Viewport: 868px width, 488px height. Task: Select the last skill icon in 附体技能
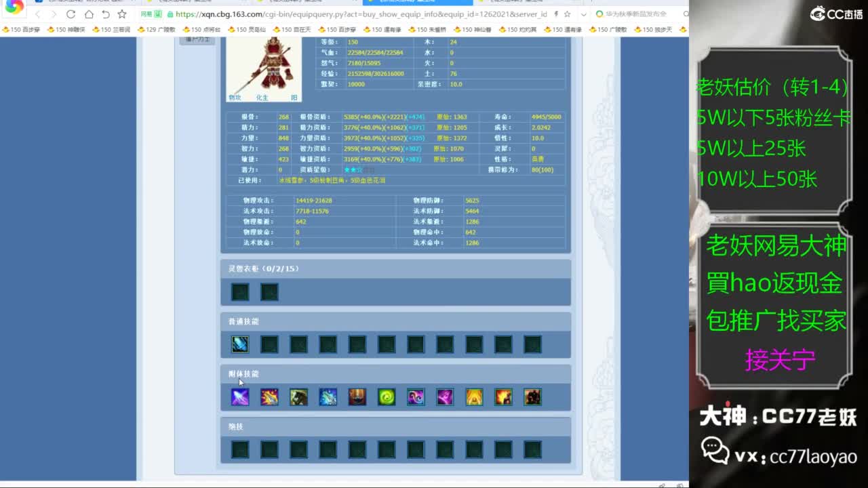click(x=532, y=396)
